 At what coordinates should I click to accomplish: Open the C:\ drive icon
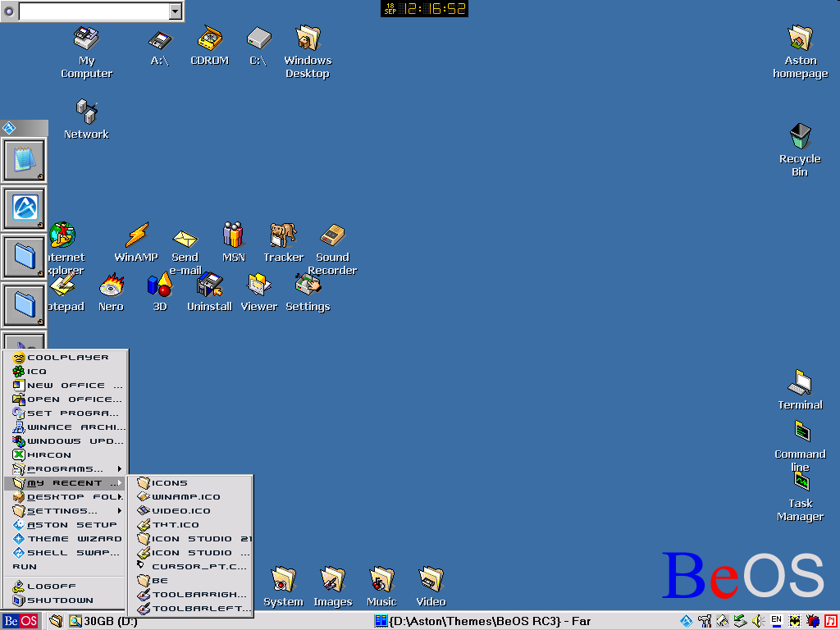(x=258, y=47)
